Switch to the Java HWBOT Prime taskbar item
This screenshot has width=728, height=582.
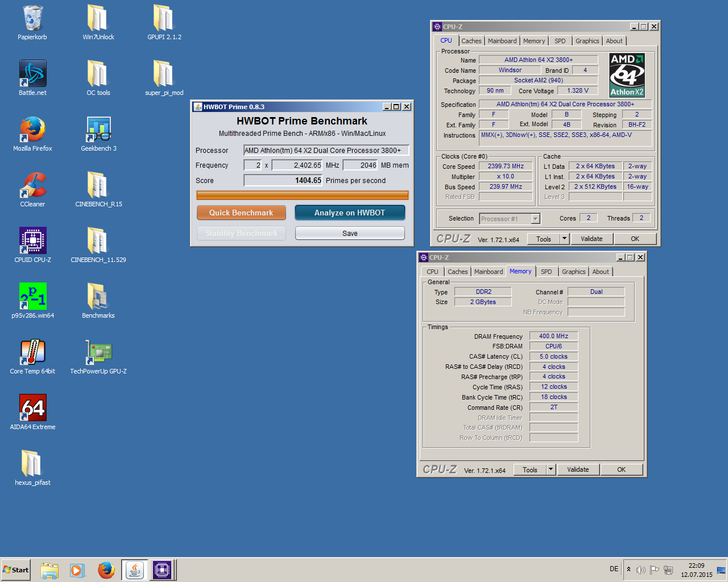click(x=135, y=570)
